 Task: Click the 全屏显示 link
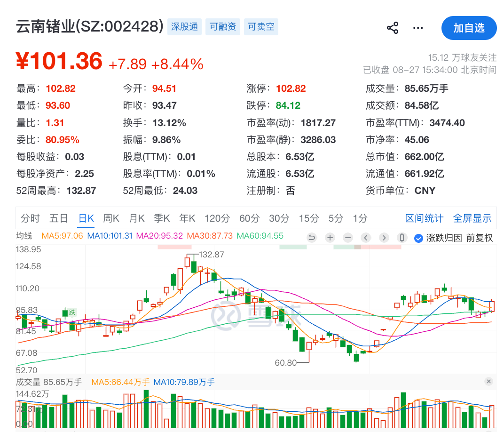click(x=472, y=218)
